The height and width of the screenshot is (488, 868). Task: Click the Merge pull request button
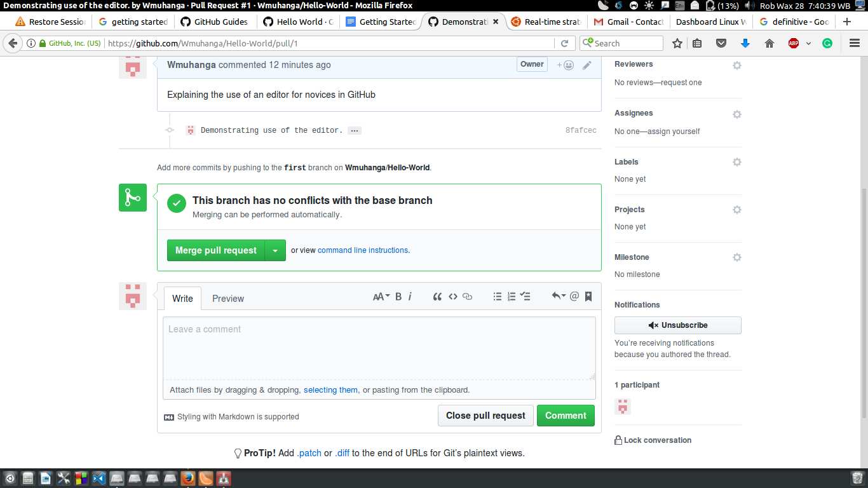point(215,250)
